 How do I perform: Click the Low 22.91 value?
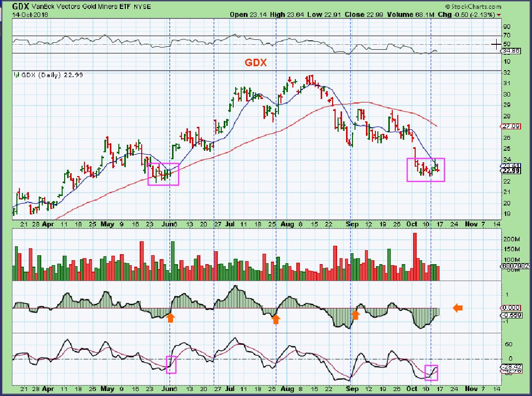click(x=324, y=14)
